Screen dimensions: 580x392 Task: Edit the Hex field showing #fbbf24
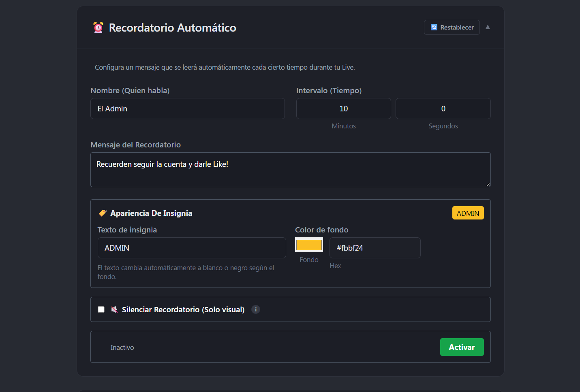tap(375, 247)
